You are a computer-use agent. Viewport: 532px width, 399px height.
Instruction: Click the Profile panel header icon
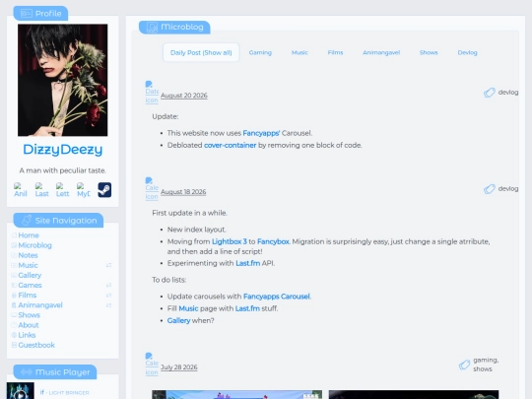click(27, 13)
